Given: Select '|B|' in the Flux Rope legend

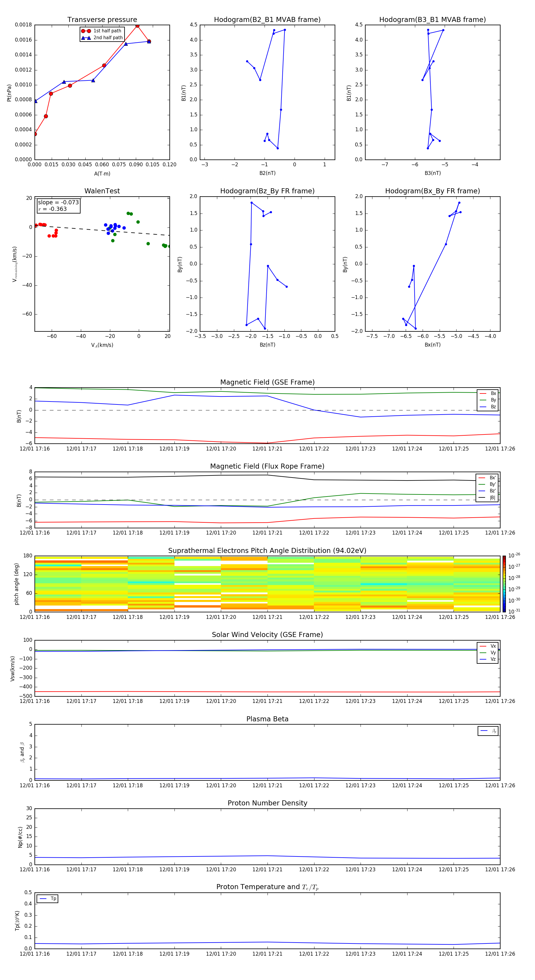Looking at the screenshot, I should pyautogui.click(x=487, y=498).
